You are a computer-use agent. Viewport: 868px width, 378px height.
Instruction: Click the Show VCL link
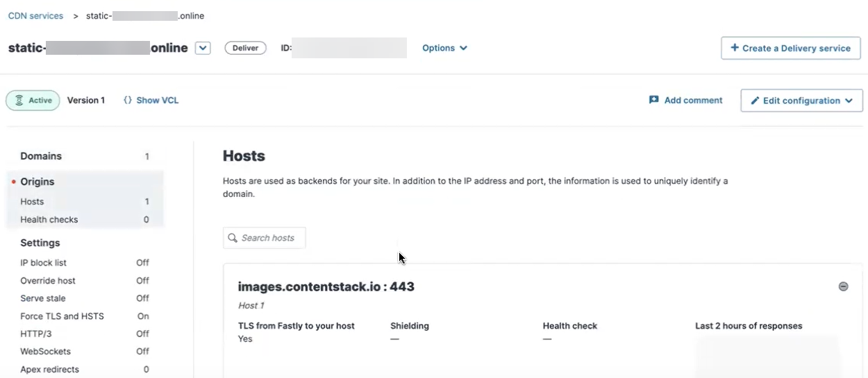[x=157, y=101]
